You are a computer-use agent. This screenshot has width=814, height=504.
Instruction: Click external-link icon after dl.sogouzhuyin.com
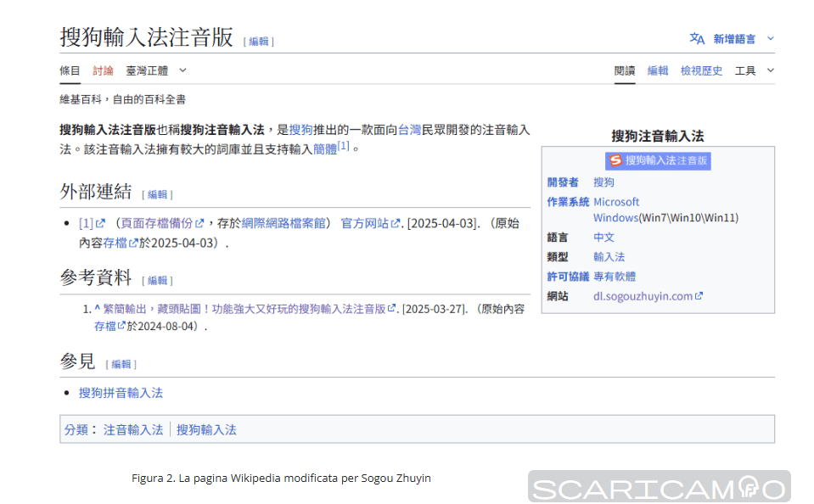click(699, 295)
